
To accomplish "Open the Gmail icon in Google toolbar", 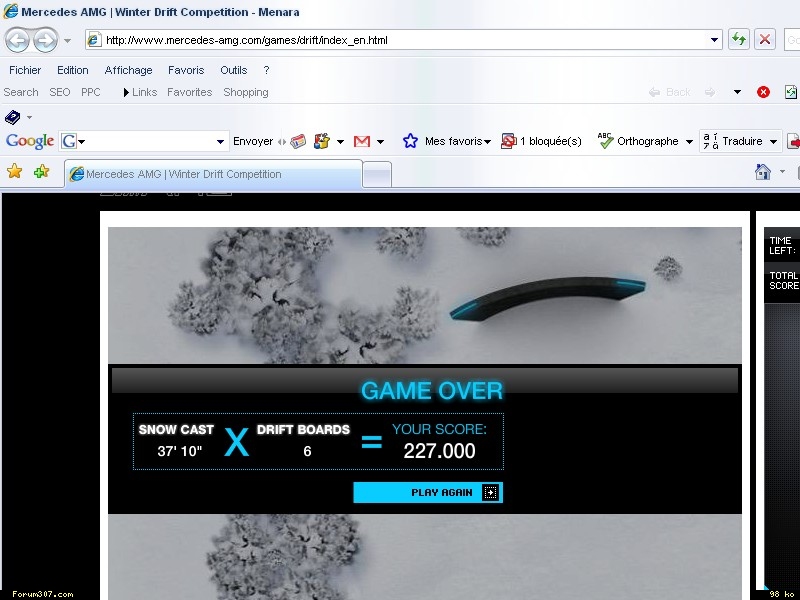I will [362, 141].
